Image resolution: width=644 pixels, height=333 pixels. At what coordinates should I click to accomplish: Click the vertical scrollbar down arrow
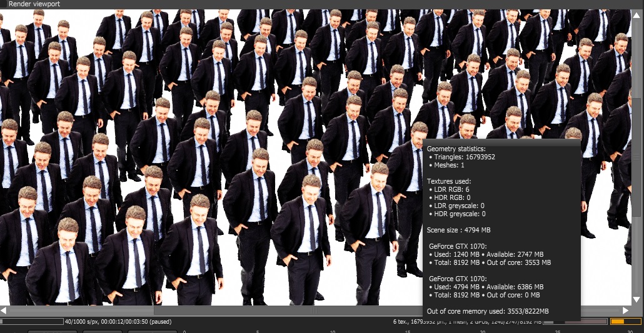tap(636, 299)
